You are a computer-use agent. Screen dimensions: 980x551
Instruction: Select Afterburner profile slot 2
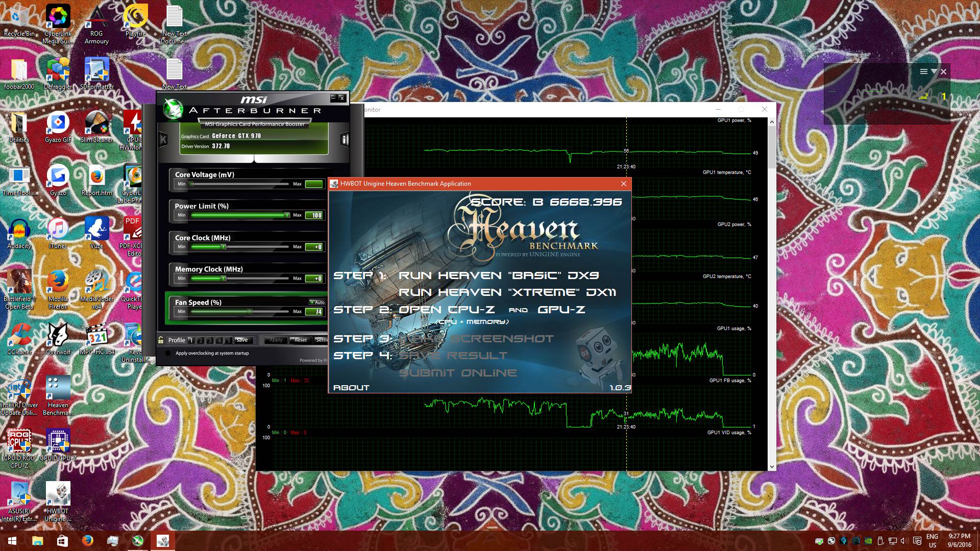tap(201, 340)
